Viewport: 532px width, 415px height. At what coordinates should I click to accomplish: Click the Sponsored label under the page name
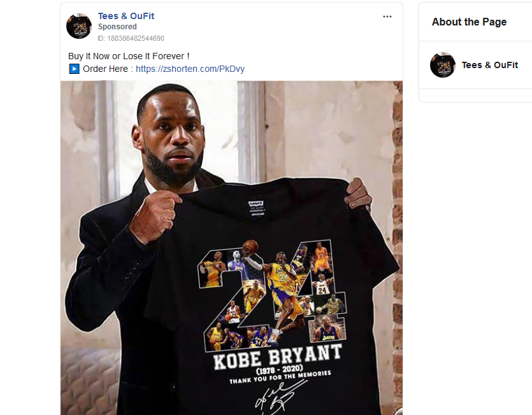tap(117, 27)
